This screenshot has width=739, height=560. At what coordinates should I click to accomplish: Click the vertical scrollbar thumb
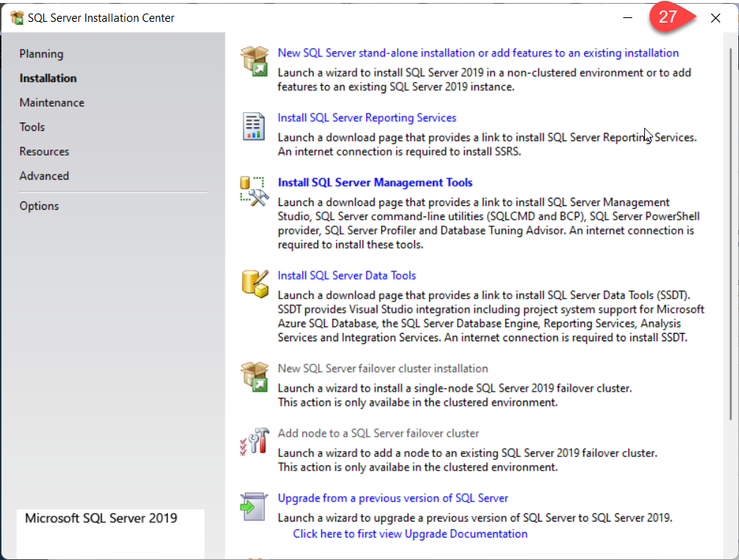[731, 233]
